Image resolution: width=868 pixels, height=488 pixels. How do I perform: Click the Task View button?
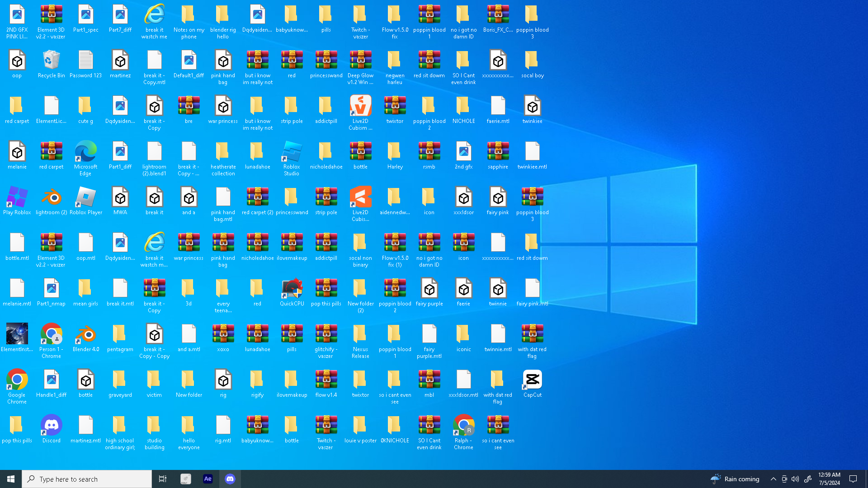click(x=163, y=479)
